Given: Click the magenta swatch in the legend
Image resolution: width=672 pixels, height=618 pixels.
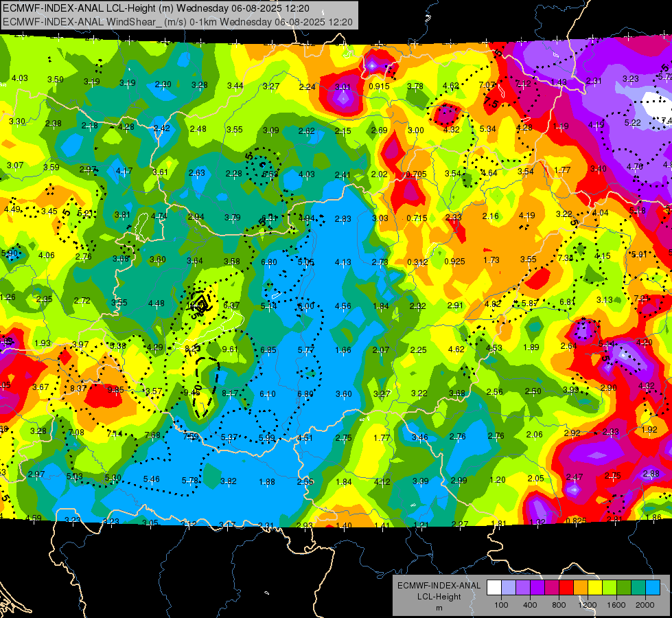Looking at the screenshot, I should click(552, 588).
